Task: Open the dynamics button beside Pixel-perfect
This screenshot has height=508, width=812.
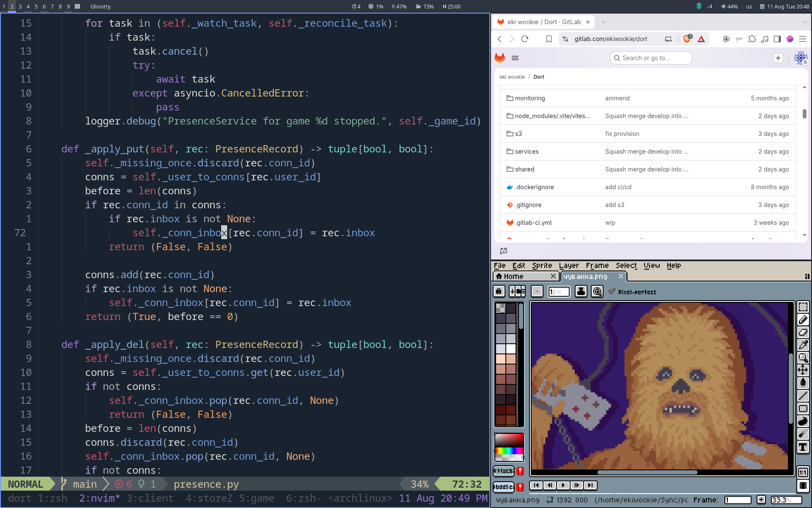Action: pyautogui.click(x=597, y=291)
